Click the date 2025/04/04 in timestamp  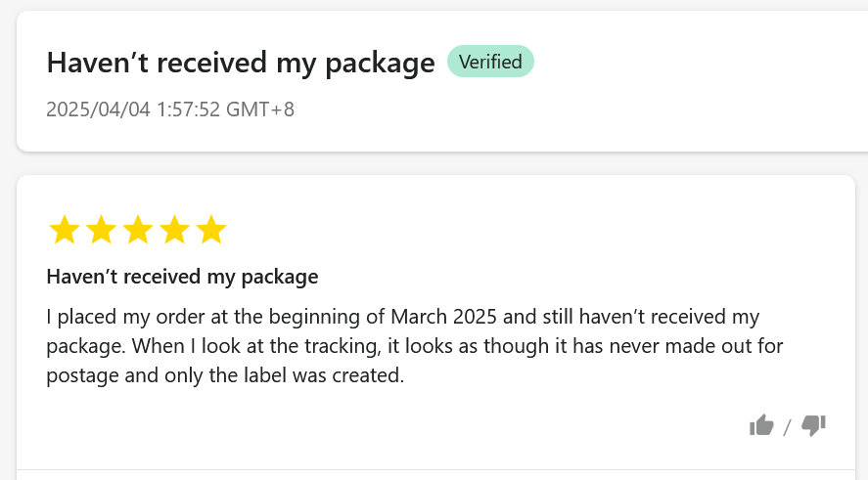coord(98,109)
